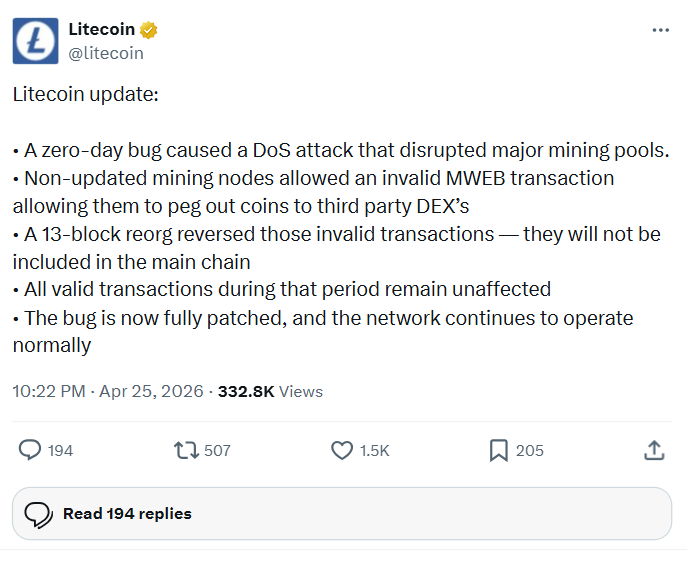Repost the tweet with the retweet icon

pyautogui.click(x=185, y=450)
